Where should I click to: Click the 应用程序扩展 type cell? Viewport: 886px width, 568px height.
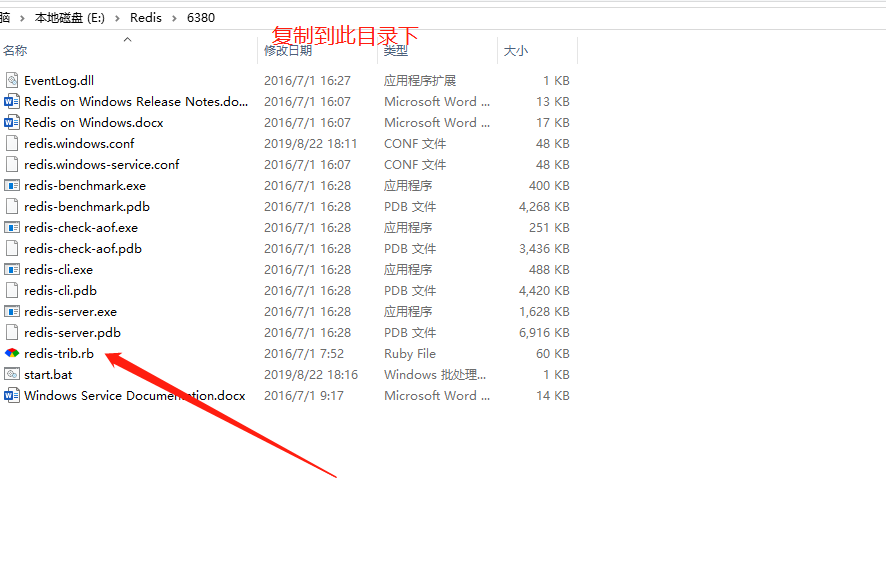coord(420,81)
